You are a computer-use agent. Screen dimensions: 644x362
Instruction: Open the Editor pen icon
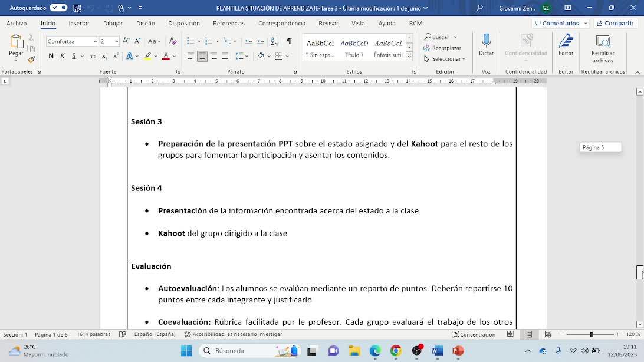pos(566,41)
